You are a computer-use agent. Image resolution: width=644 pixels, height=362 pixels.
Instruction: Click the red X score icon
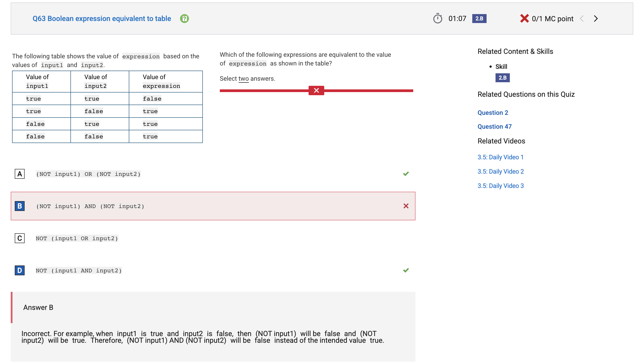(x=524, y=19)
